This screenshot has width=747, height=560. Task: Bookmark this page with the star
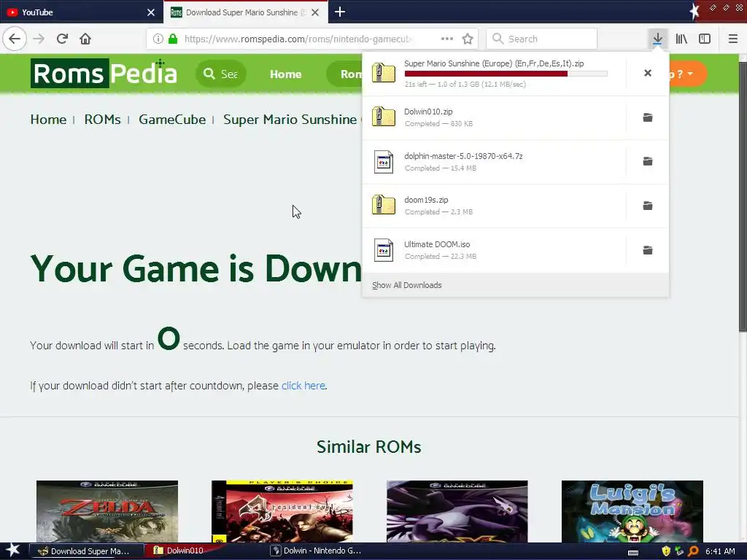click(468, 39)
